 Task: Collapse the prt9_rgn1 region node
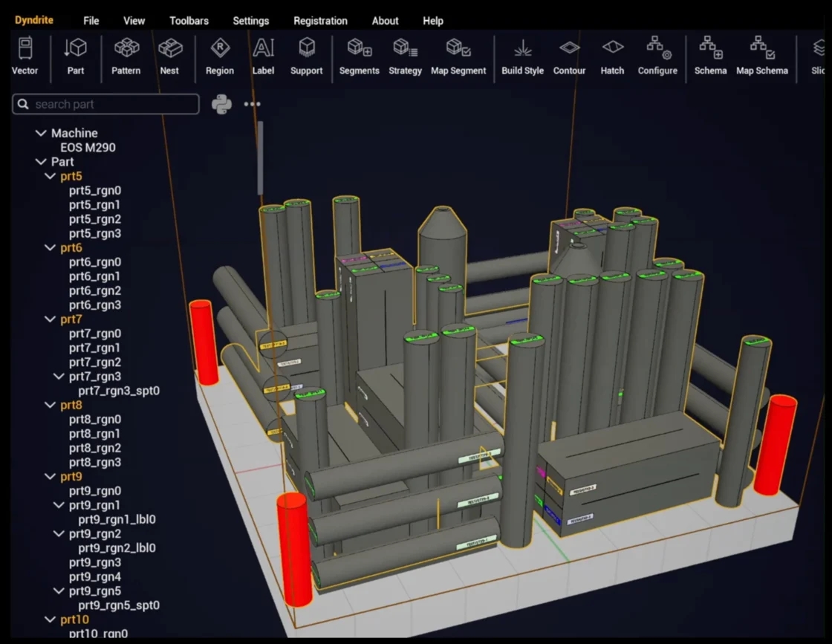coord(59,505)
